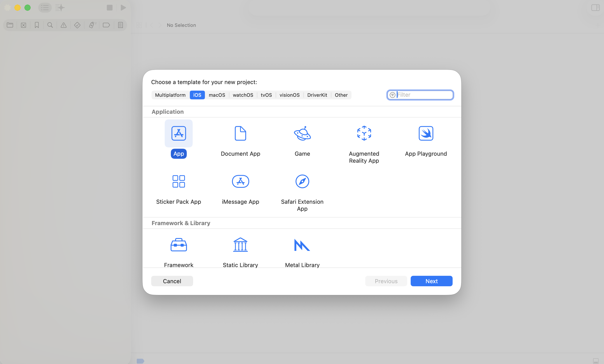604x364 pixels.
Task: Pick the Framework toolbox icon
Action: (178, 245)
